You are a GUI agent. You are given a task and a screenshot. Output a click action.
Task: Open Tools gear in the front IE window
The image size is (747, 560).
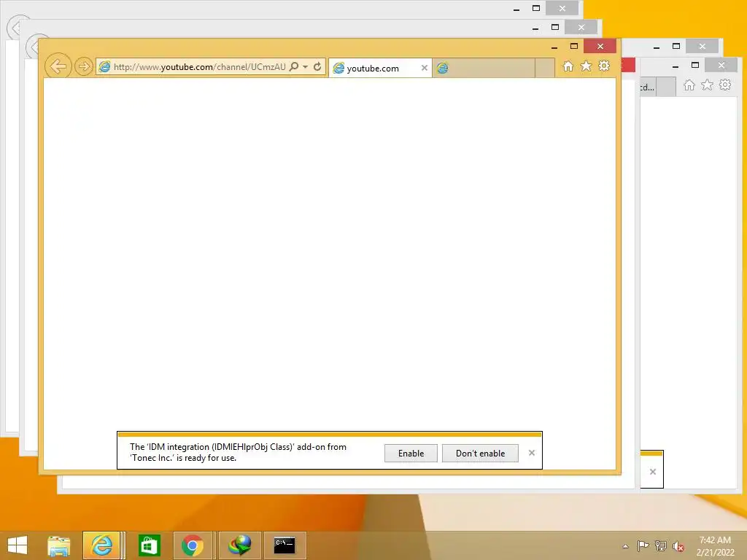604,66
